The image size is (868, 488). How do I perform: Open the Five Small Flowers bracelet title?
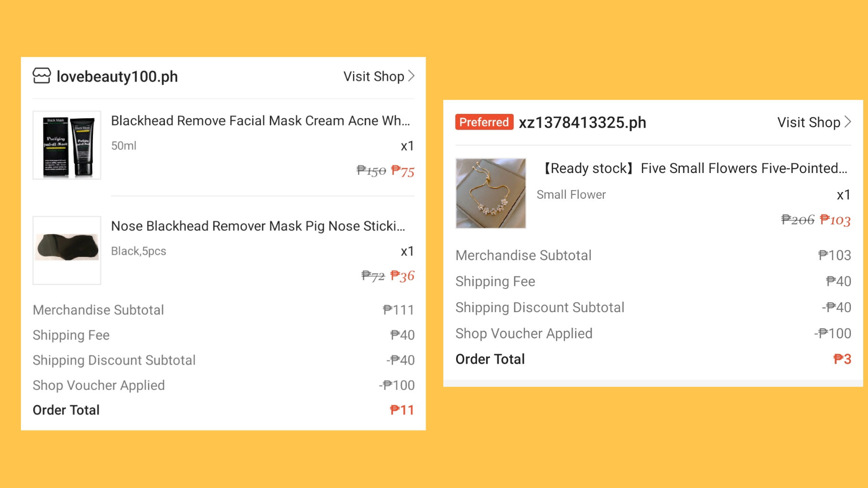(x=694, y=168)
